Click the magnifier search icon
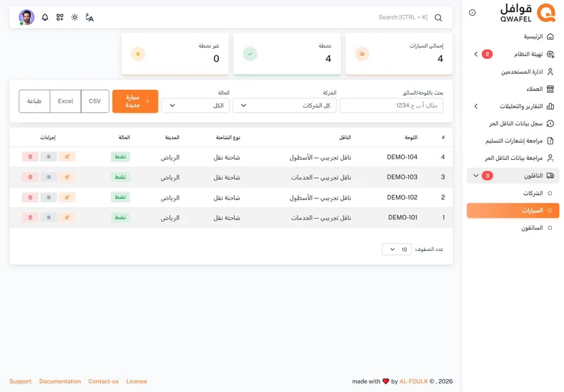 click(438, 18)
